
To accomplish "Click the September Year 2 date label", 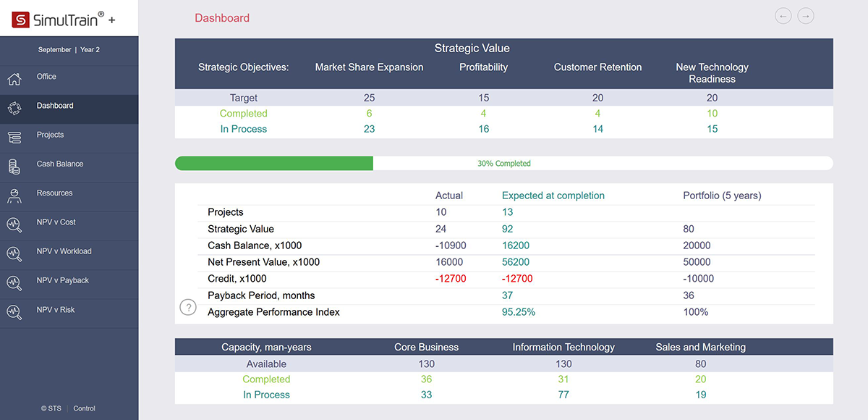I will pyautogui.click(x=69, y=50).
